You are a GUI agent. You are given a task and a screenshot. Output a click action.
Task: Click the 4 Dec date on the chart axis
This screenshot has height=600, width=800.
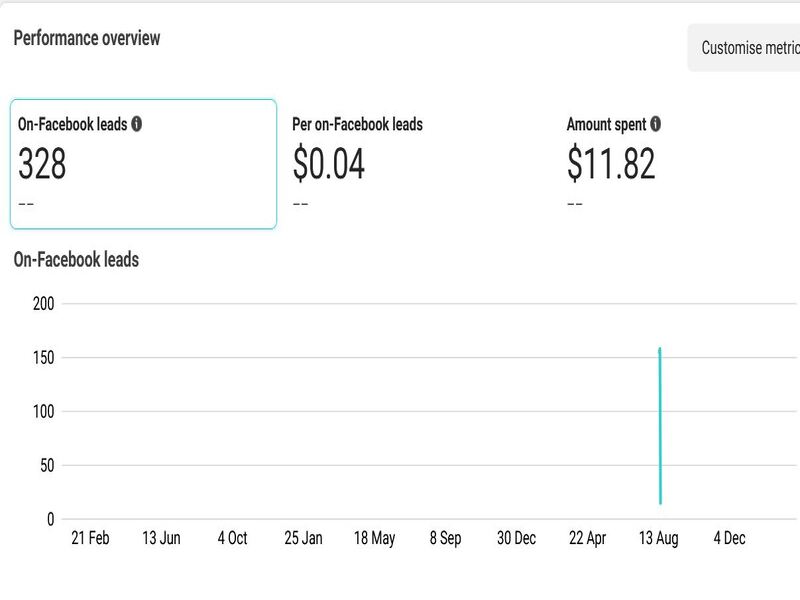coord(729,538)
